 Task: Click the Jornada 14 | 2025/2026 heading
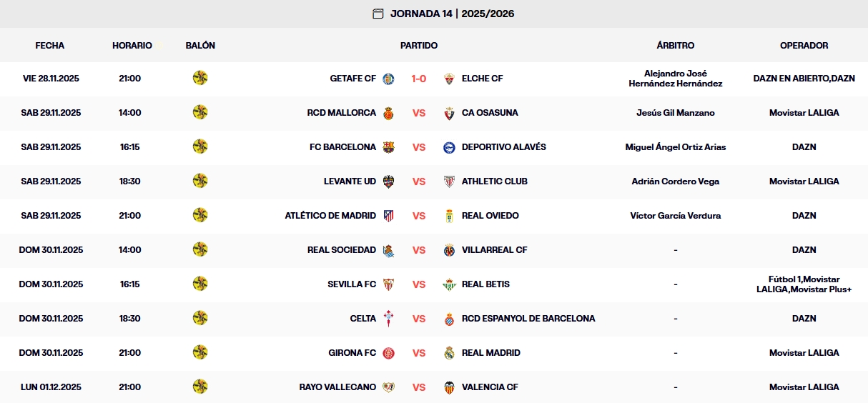point(452,14)
